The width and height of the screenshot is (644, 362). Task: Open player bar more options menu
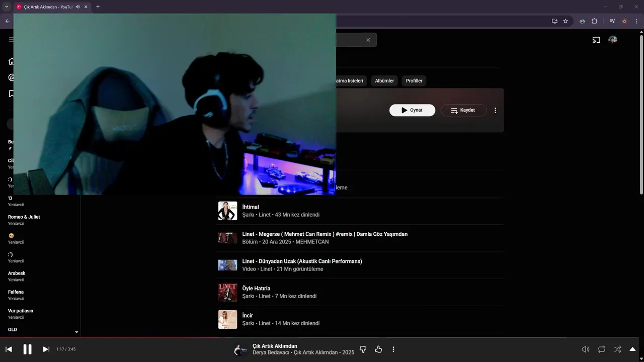tap(393, 349)
